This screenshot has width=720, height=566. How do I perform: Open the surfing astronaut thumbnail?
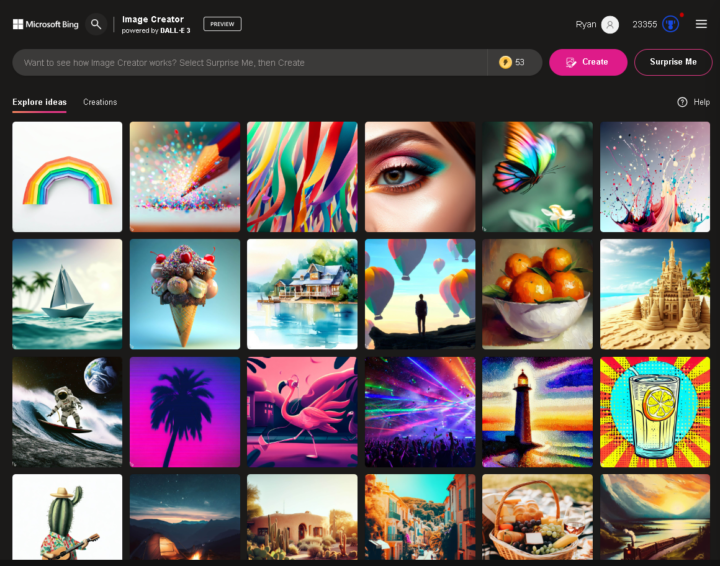tap(67, 412)
